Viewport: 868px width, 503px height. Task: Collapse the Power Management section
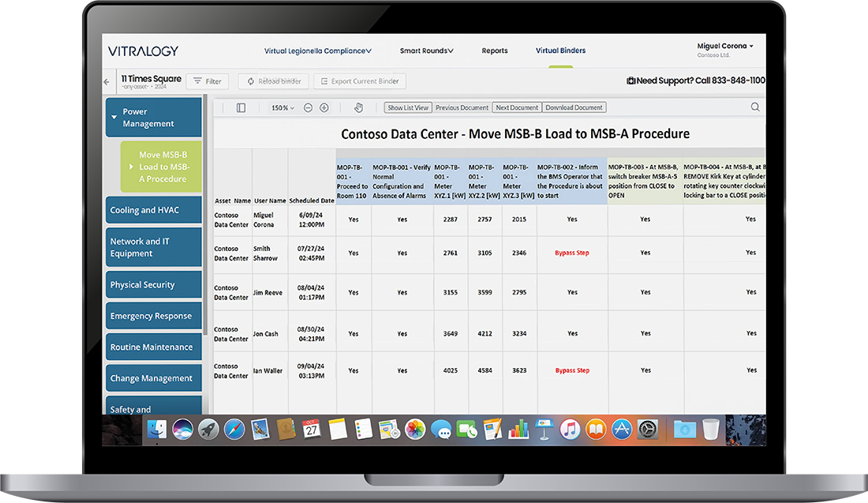(x=154, y=118)
